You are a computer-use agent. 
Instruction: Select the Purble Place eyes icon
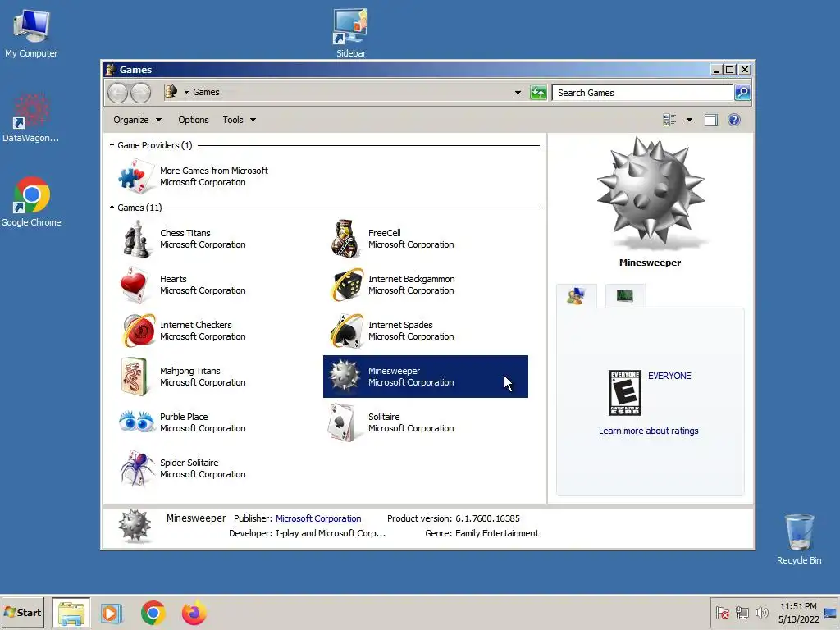tap(137, 422)
